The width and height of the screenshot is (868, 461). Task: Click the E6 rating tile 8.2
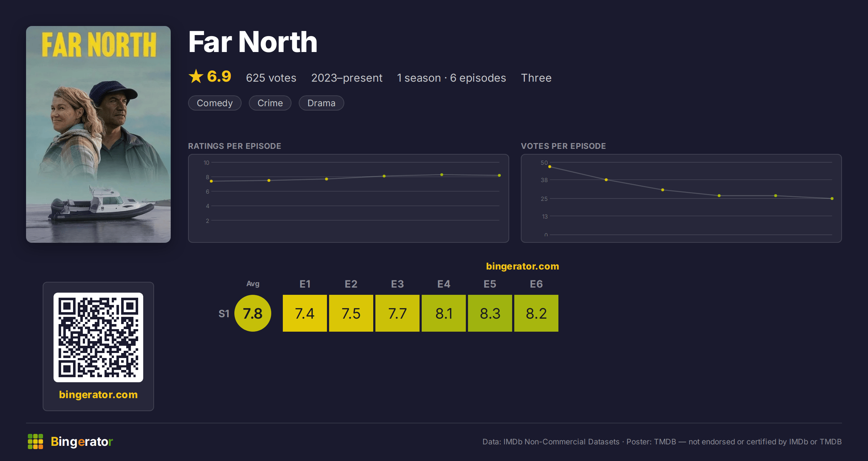[536, 313]
